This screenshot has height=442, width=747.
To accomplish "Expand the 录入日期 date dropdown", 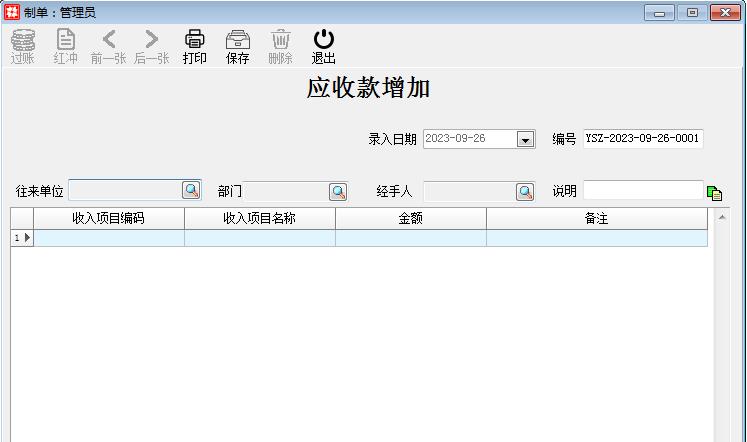I will click(525, 140).
